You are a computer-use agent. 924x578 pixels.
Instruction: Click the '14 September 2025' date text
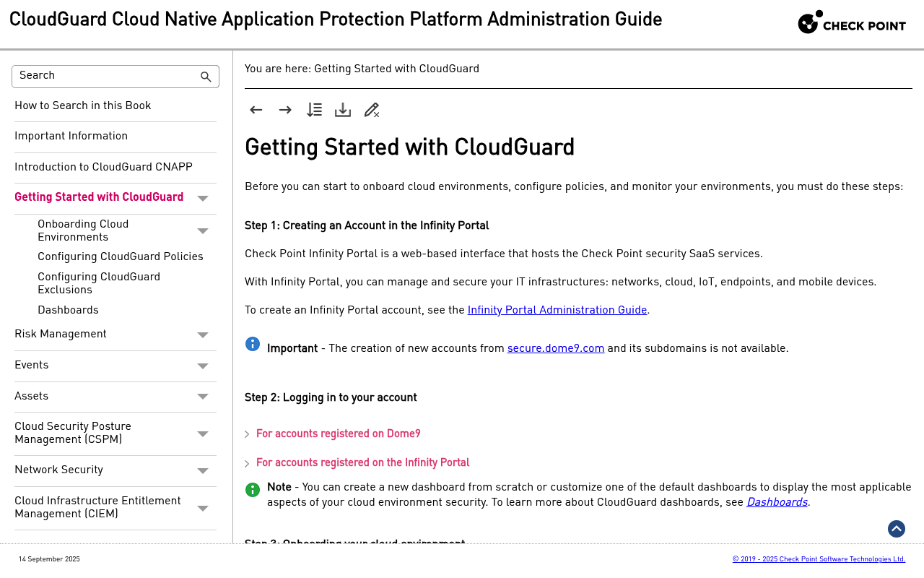[49, 560]
